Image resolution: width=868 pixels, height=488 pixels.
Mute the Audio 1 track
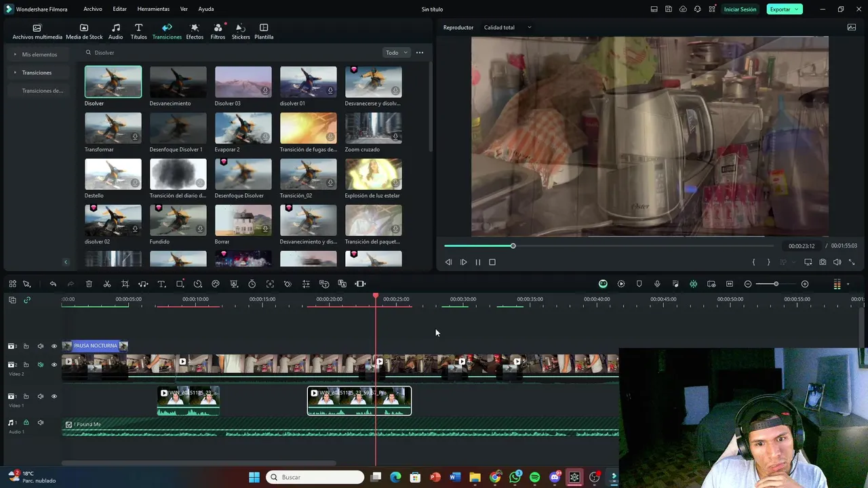(40, 423)
